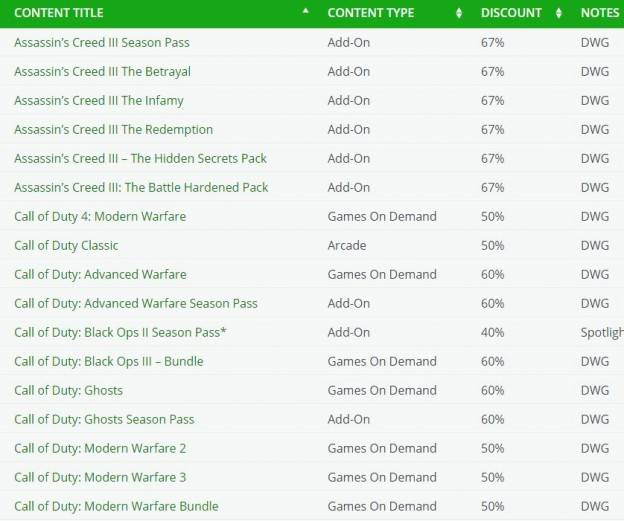The height and width of the screenshot is (521, 624).
Task: Click the CONTENT TYPE column header
Action: [370, 13]
